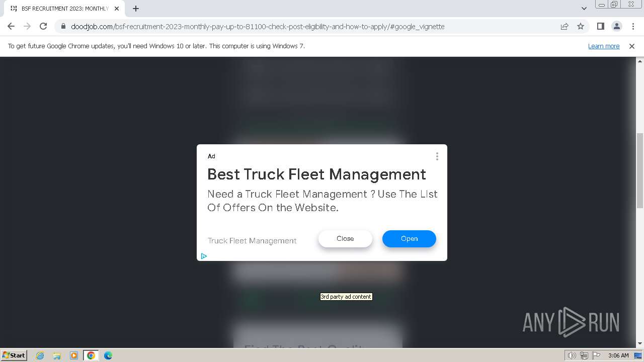The image size is (644, 362).
Task: Click the ad description text
Action: (323, 201)
